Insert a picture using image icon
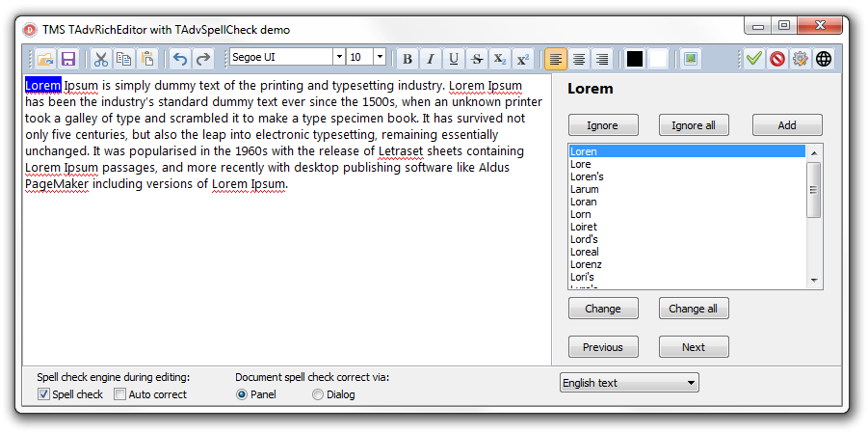This screenshot has width=868, height=433. click(690, 59)
